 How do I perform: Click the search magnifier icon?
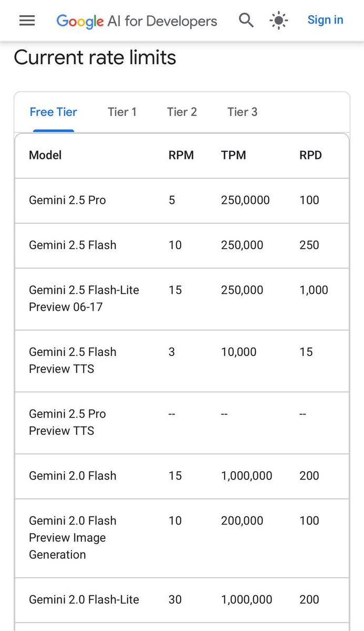click(246, 21)
